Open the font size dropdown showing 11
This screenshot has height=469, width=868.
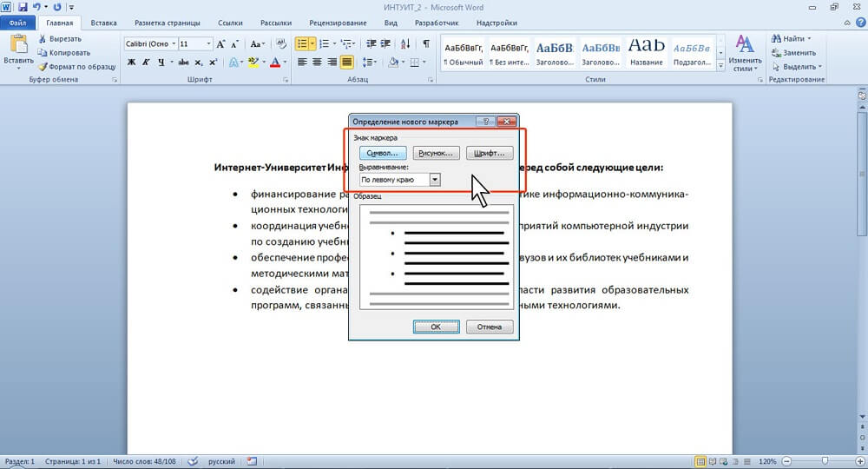208,43
